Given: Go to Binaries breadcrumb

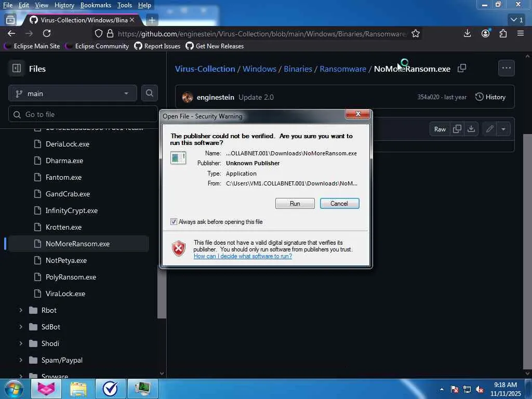Looking at the screenshot, I should pyautogui.click(x=298, y=69).
